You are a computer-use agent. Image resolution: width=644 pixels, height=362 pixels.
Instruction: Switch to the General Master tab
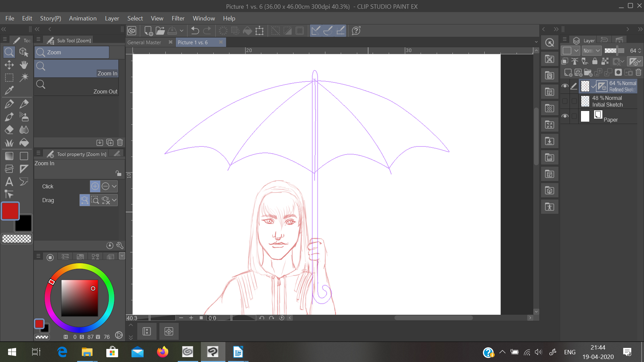pyautogui.click(x=144, y=43)
